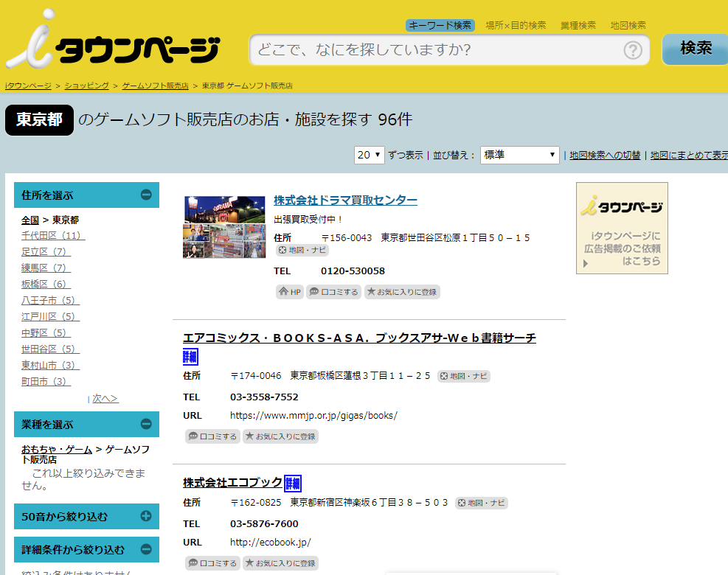This screenshot has height=575, width=728.
Task: Click 口コミする for エアコミックス listing
Action: click(x=212, y=436)
